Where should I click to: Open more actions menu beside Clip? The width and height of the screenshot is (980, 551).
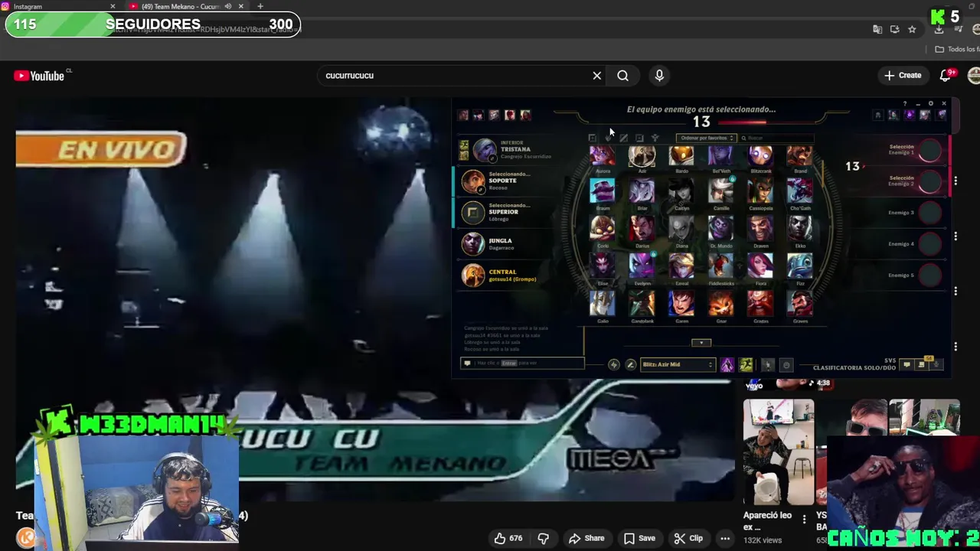(x=724, y=538)
